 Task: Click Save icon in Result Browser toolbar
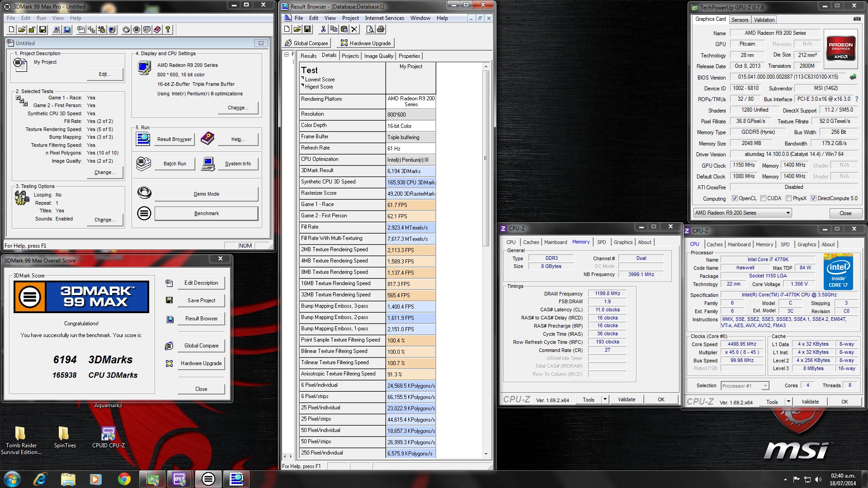307,29
